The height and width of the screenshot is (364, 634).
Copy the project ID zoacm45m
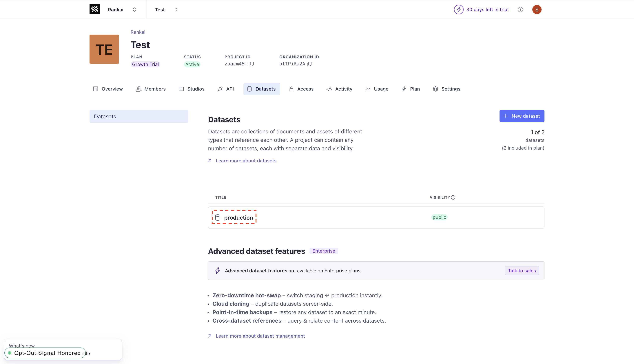pos(252,64)
